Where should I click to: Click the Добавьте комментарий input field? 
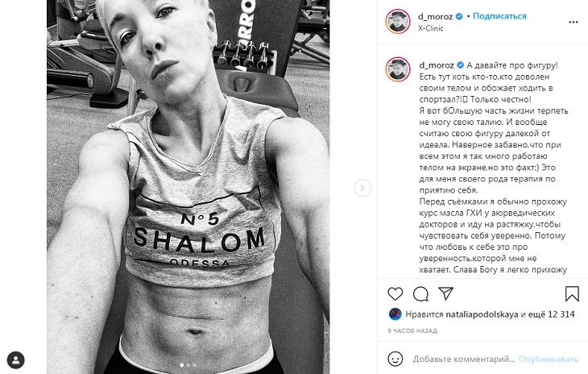click(463, 359)
